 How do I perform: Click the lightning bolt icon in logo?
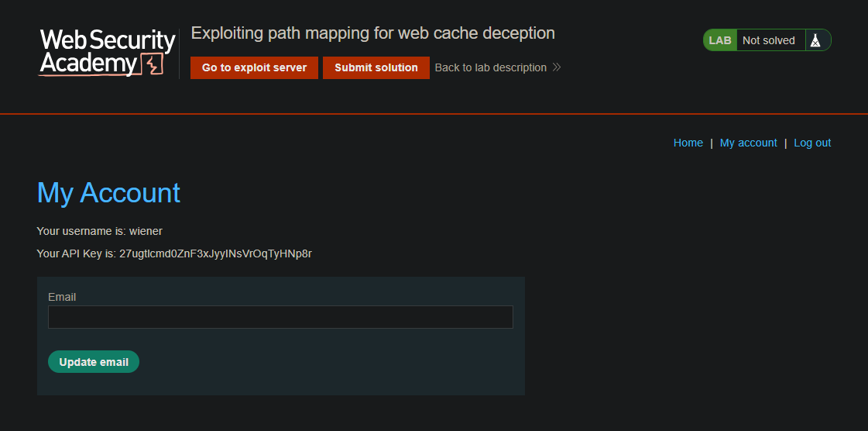(153, 64)
